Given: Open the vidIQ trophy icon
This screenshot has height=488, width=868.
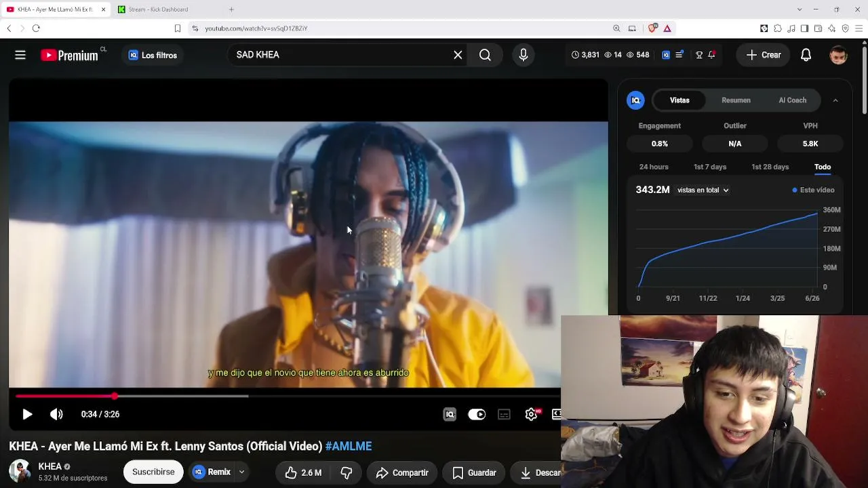Looking at the screenshot, I should click(699, 55).
